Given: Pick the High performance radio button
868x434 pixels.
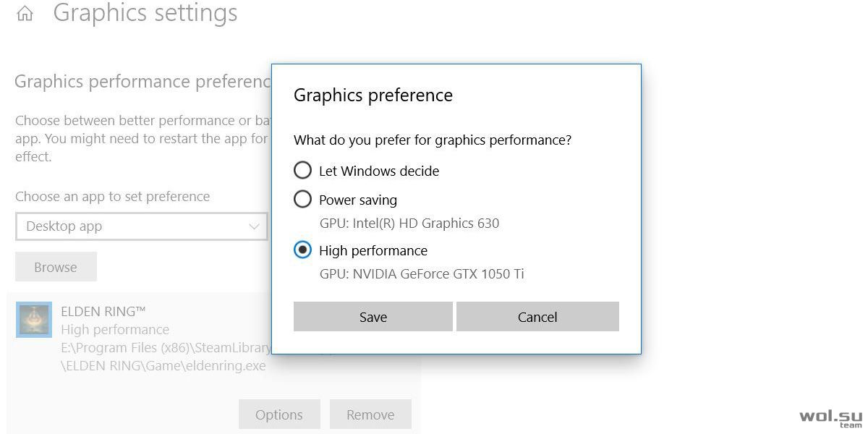Looking at the screenshot, I should [302, 250].
